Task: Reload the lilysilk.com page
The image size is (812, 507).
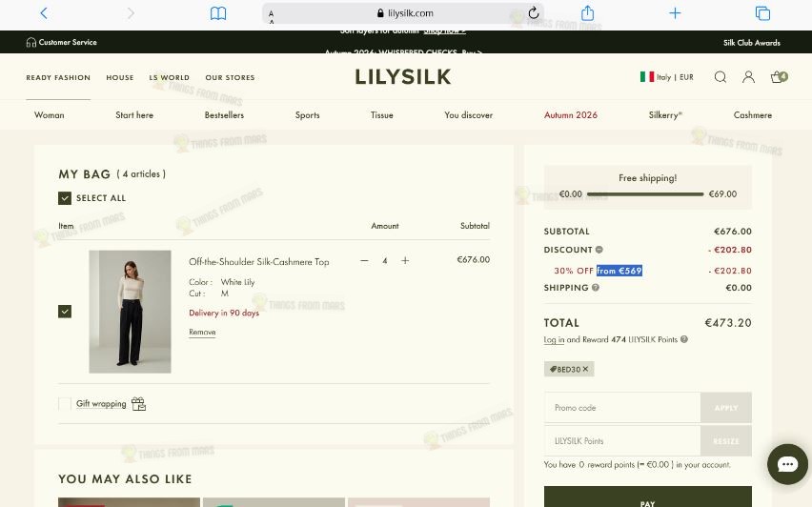Action: click(534, 13)
